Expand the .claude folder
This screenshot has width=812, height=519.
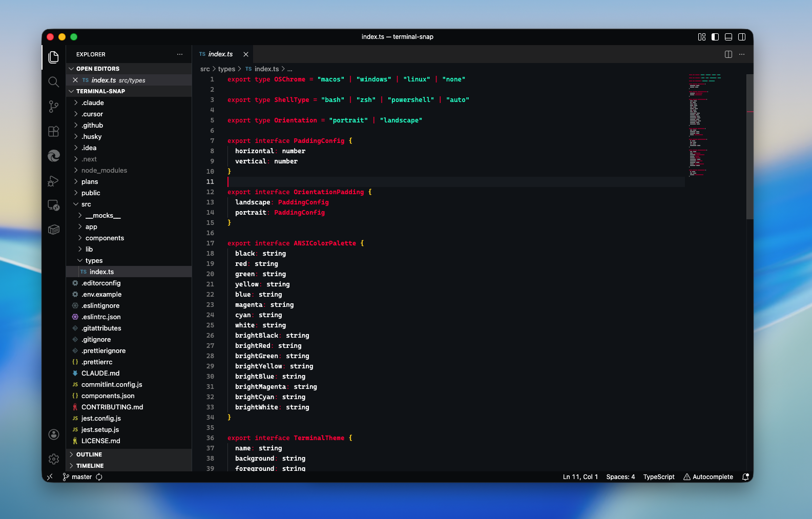(129, 103)
